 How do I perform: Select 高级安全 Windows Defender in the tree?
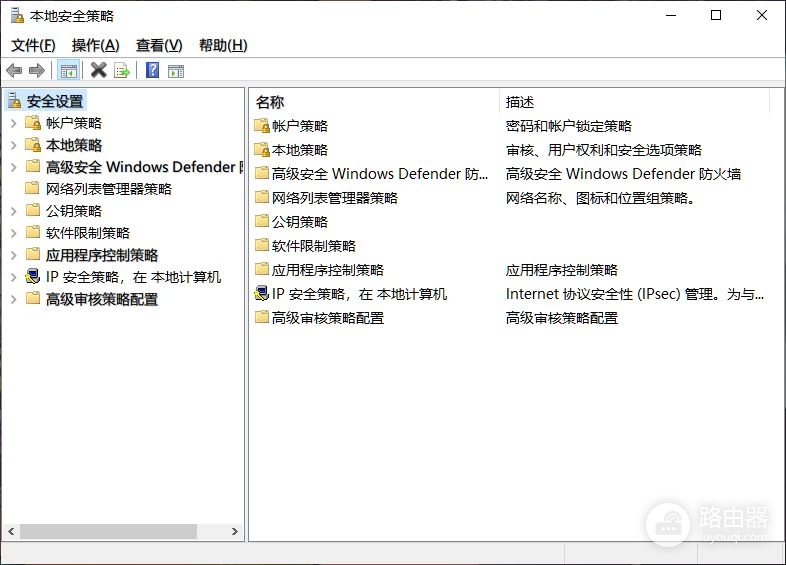coord(145,167)
